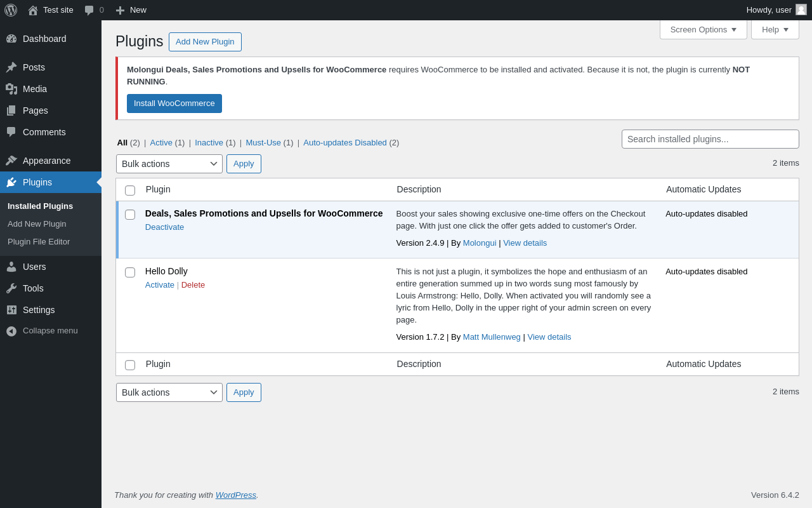Select the Hello Dolly plugin checkbox
The height and width of the screenshot is (508, 812).
click(130, 272)
